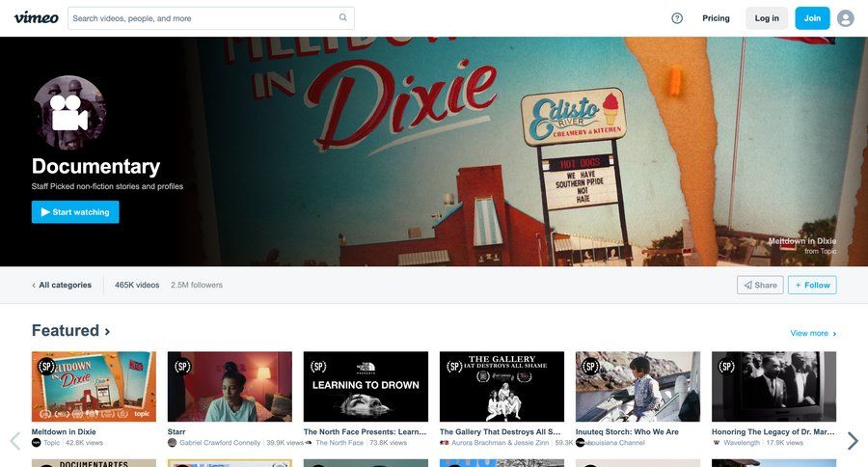Screen dimensions: 868x467
Task: Click the Share button
Action: (760, 285)
